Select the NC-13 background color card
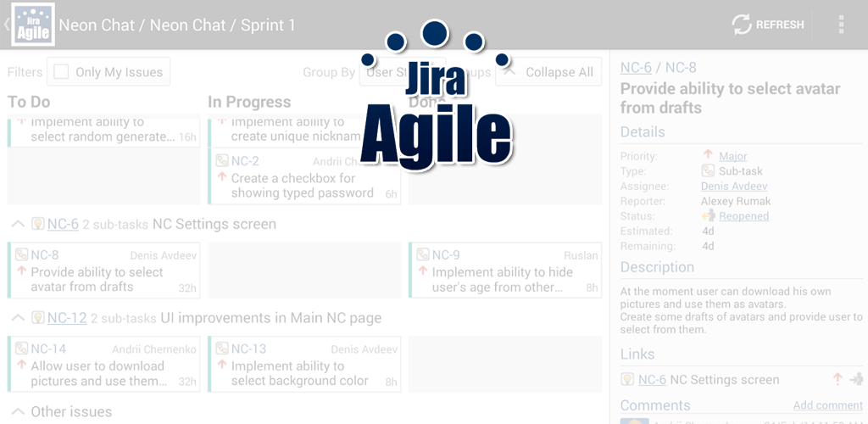 tap(305, 365)
